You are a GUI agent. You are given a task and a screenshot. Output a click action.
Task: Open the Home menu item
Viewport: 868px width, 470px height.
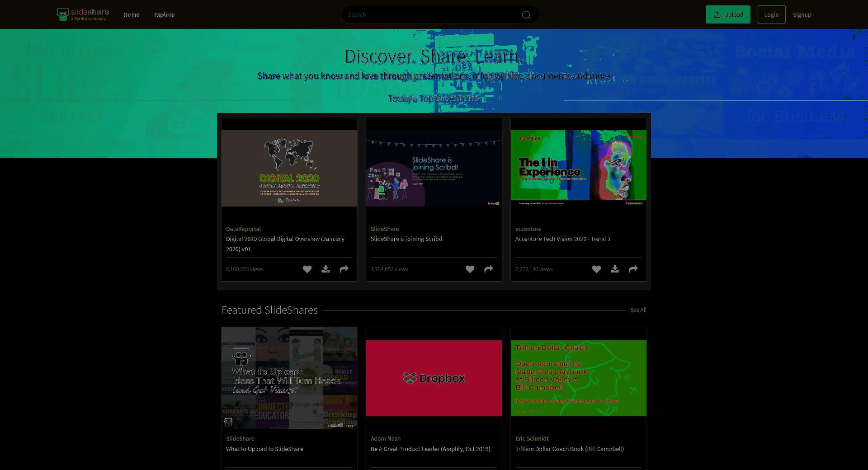pyautogui.click(x=132, y=15)
